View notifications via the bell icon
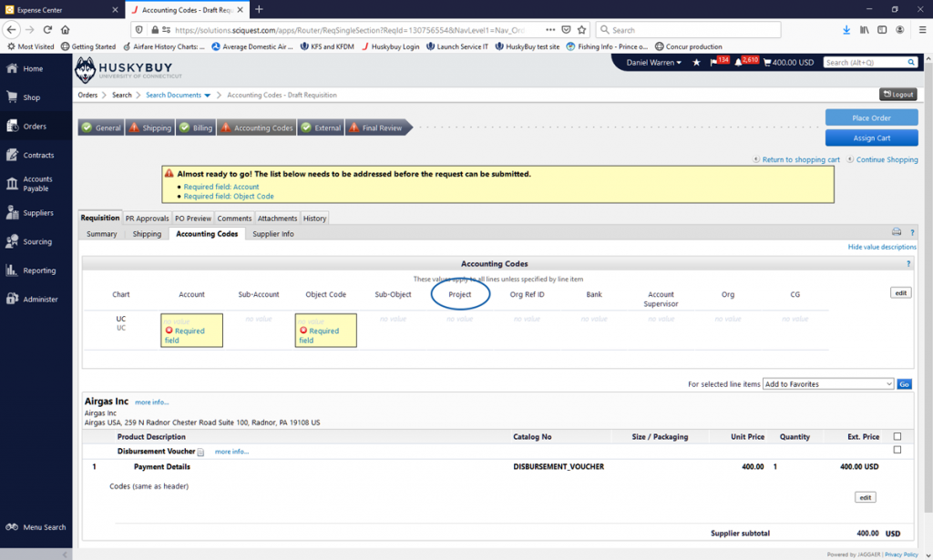Viewport: 933px width, 560px height. tap(739, 63)
